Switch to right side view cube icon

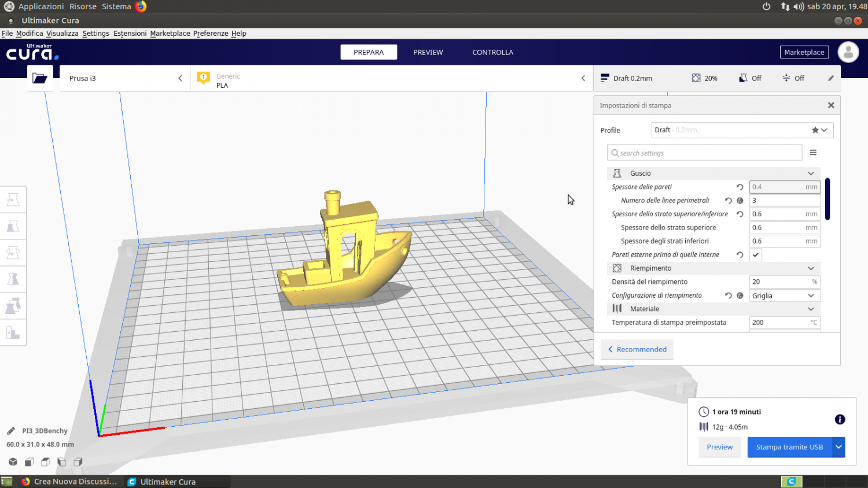(x=78, y=461)
